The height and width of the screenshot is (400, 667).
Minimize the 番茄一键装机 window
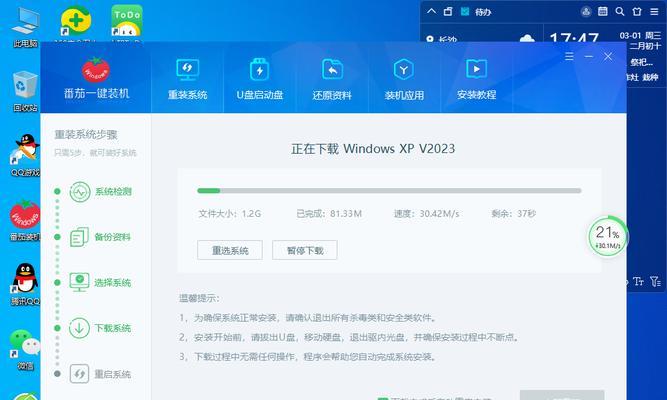pyautogui.click(x=589, y=56)
